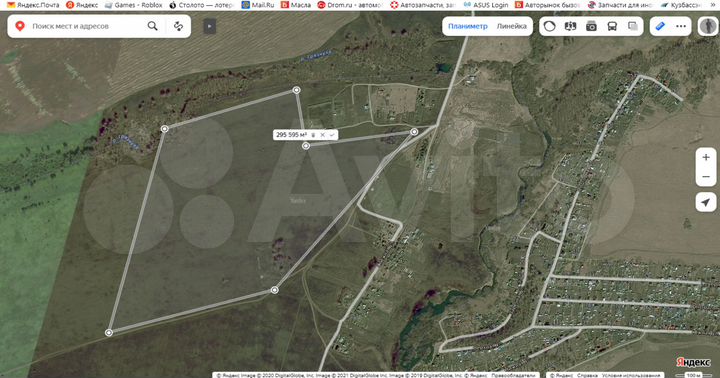Screen dimensions: 720x378
Task: Open the Mail.Ru bookmark
Action: click(x=258, y=5)
